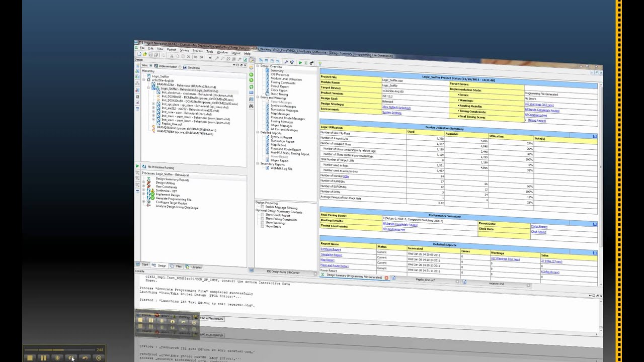This screenshot has height=362, width=644.
Task: Click the wrench properties toolbar icon
Action: 286,62
